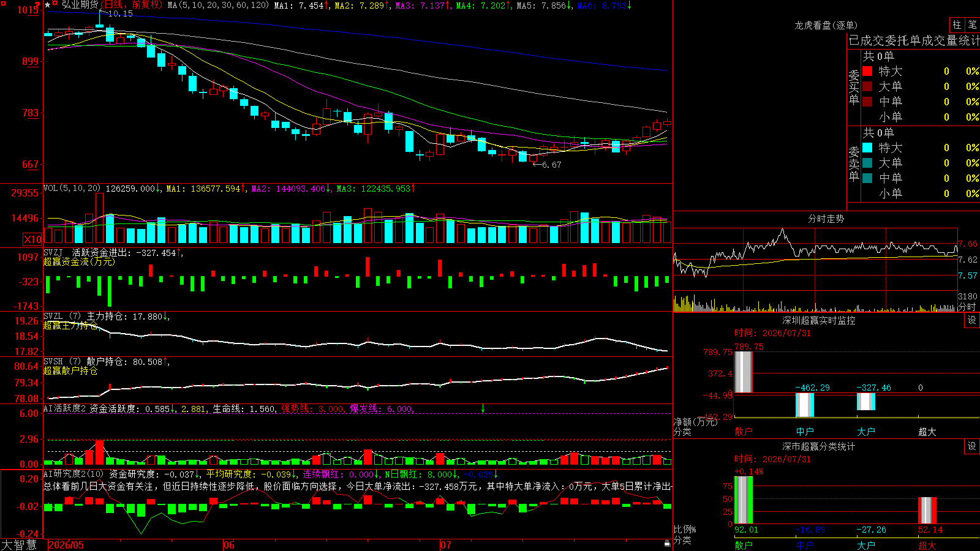Click the AI活跃度2 indicator label

[x=64, y=408]
